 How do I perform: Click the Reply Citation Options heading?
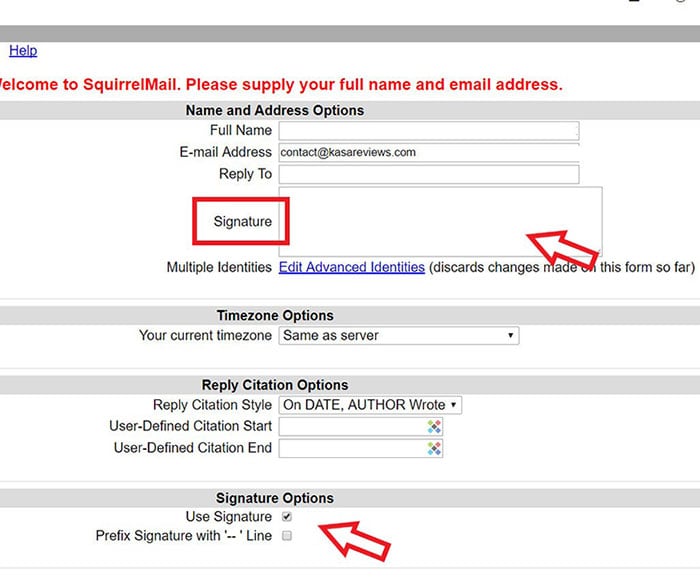[275, 385]
